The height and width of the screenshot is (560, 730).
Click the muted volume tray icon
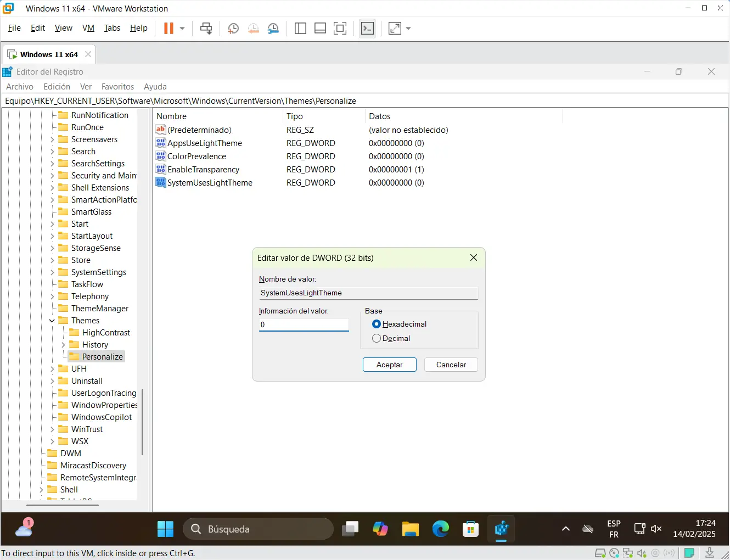(x=656, y=529)
